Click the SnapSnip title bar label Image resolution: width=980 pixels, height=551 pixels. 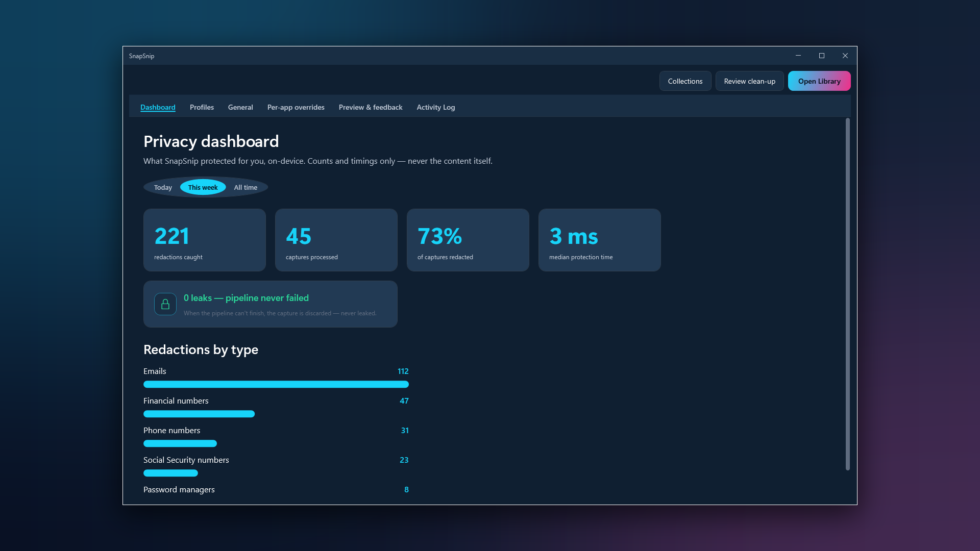pos(141,56)
